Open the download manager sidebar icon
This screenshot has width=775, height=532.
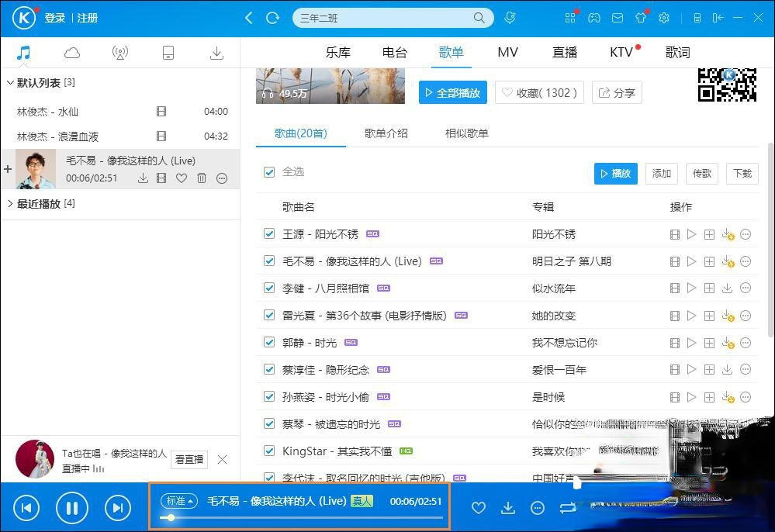(x=216, y=52)
